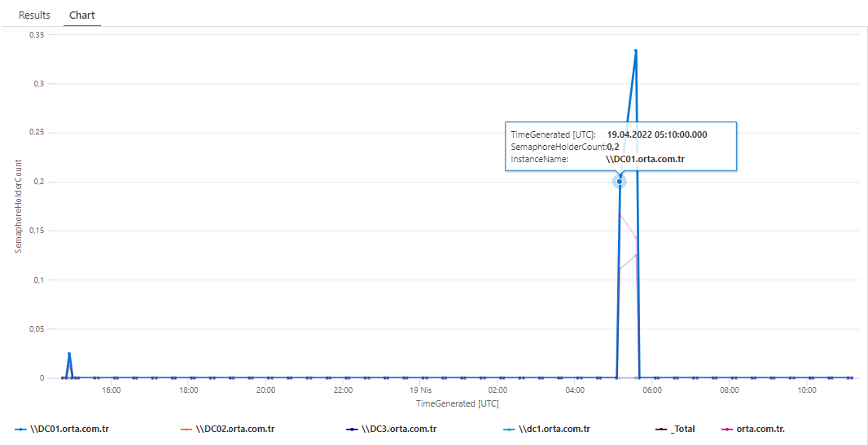Click the highlighted 0,2 data point on the chart
The height and width of the screenshot is (445, 868).
click(x=619, y=182)
